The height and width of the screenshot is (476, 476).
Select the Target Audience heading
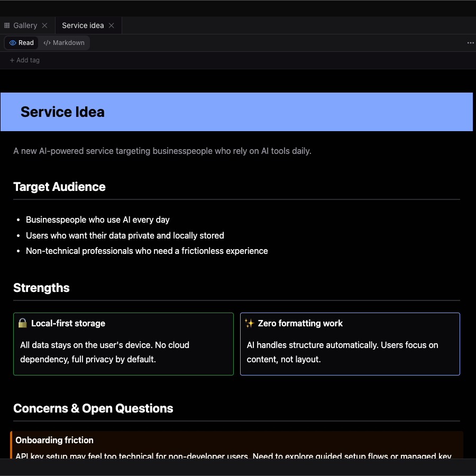coord(59,187)
